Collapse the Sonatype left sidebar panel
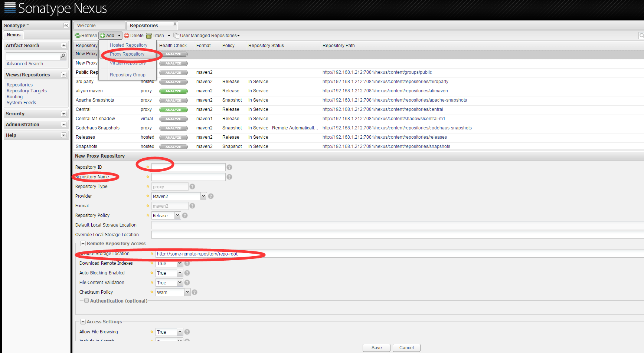 pos(66,26)
